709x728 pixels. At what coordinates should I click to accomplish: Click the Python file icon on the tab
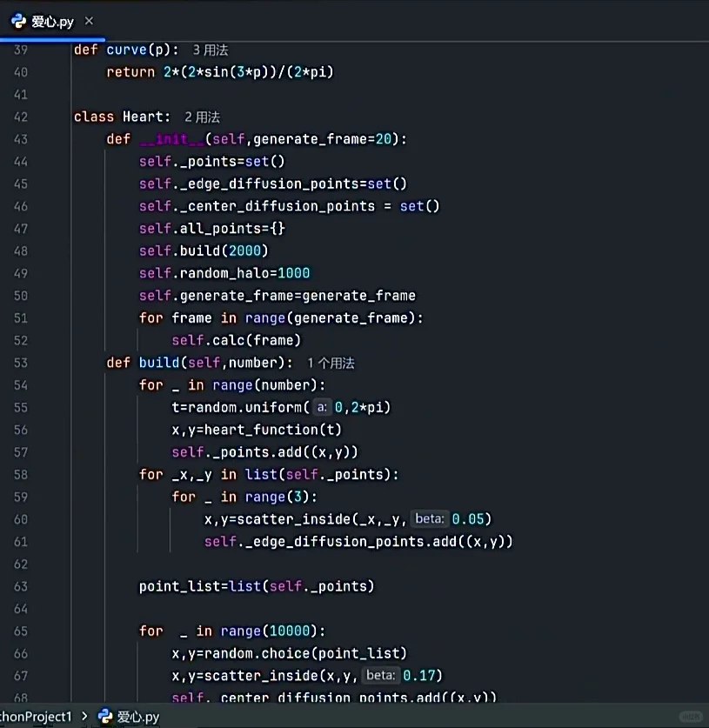(x=18, y=21)
